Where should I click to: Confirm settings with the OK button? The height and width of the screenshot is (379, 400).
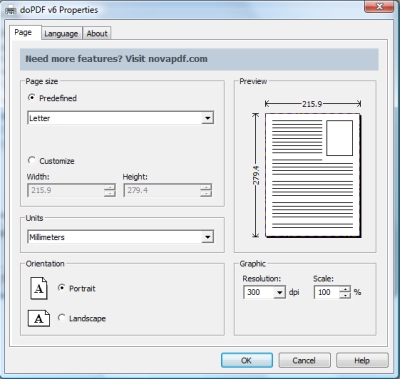tap(247, 360)
